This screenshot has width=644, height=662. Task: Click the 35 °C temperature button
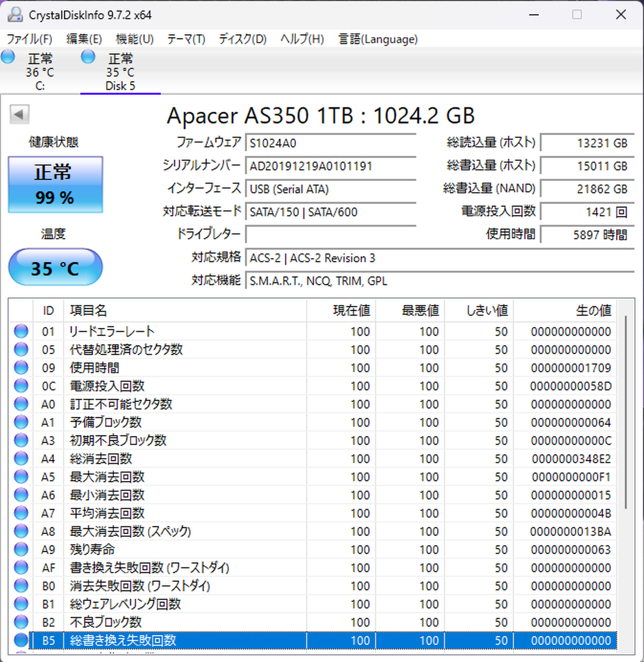pyautogui.click(x=55, y=267)
